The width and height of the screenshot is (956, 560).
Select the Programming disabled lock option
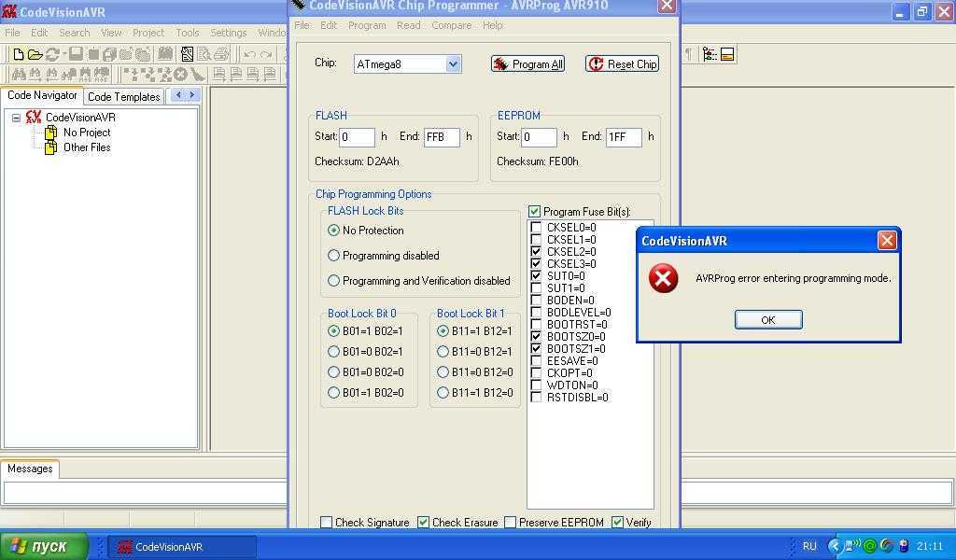pos(333,256)
